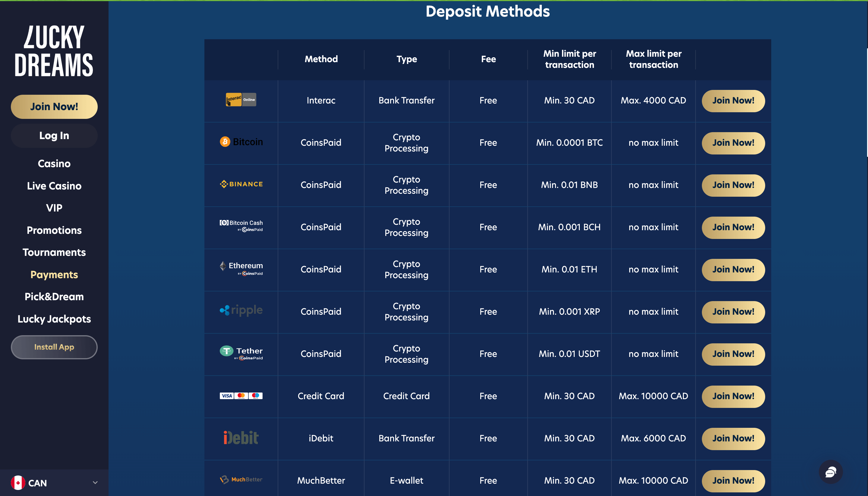Click the Log In button

tap(54, 135)
